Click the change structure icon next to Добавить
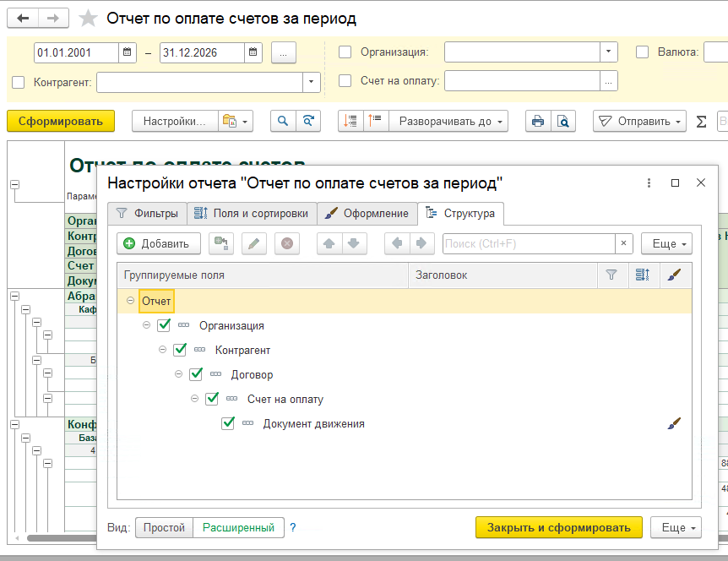 tap(221, 244)
